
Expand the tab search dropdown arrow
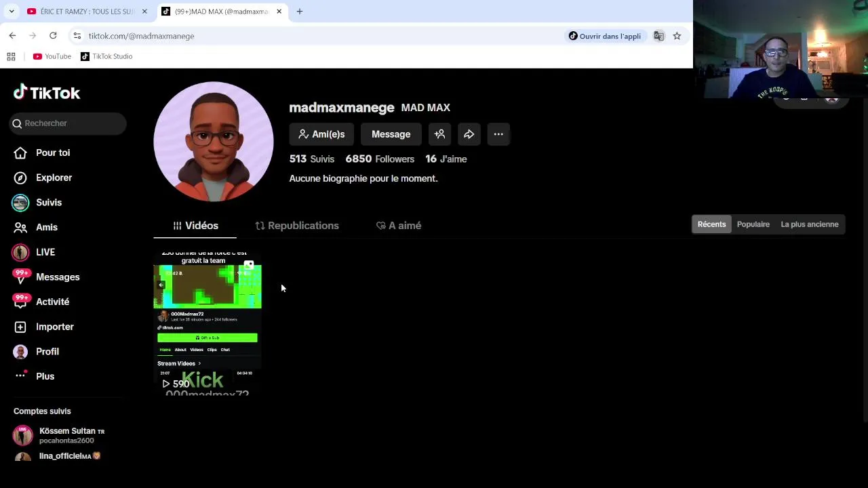(x=12, y=12)
